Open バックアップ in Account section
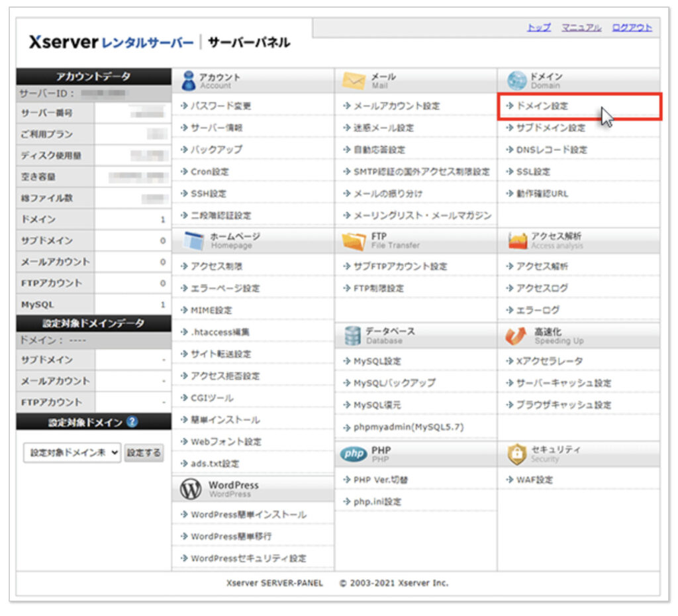Image resolution: width=678 pixels, height=616 pixels. click(x=217, y=150)
